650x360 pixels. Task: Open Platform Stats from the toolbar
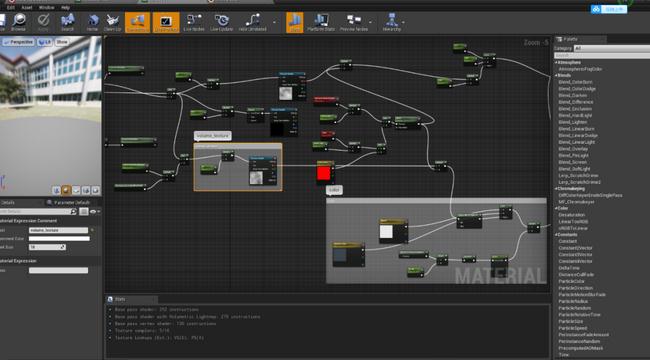(x=321, y=22)
